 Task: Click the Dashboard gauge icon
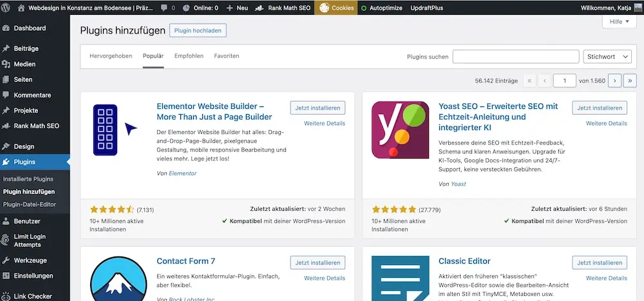pos(6,28)
